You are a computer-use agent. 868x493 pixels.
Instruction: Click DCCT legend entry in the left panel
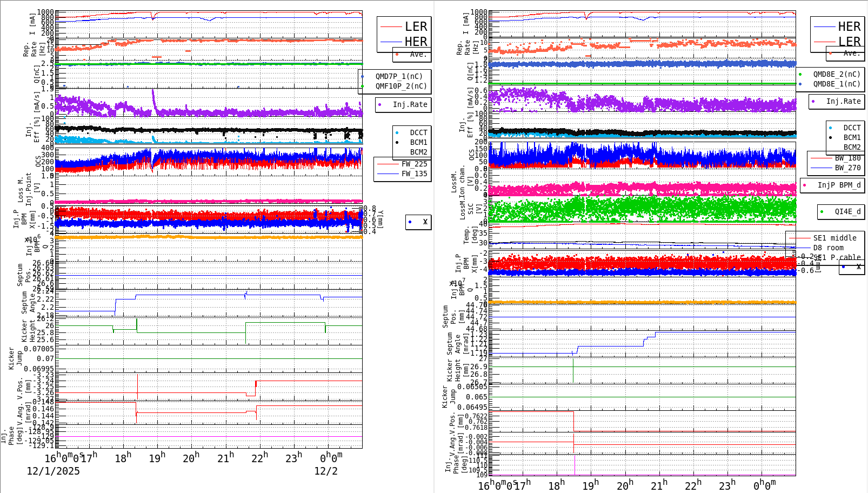[x=418, y=132]
